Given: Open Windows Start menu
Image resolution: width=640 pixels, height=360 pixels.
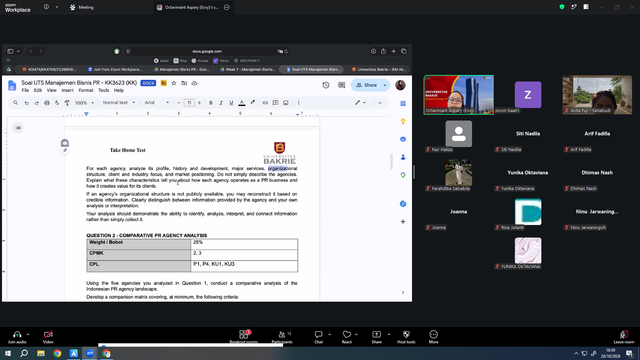Looking at the screenshot, I should 8,353.
